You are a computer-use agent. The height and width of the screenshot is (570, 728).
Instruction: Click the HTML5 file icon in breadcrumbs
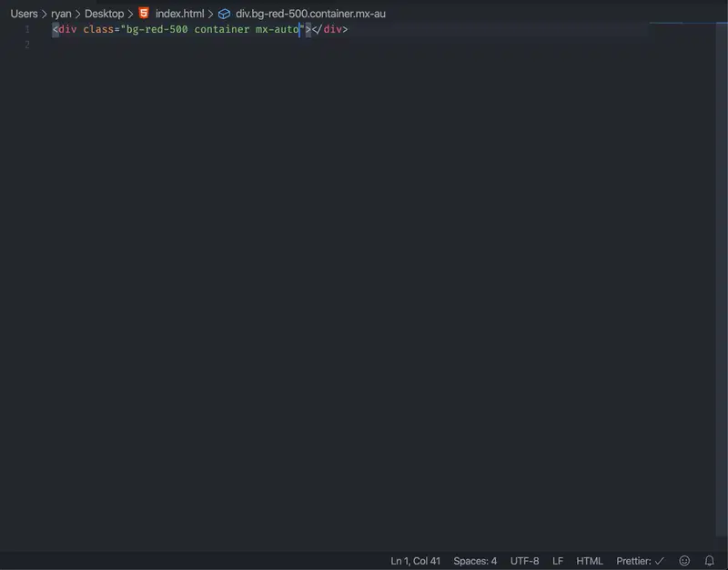point(144,14)
